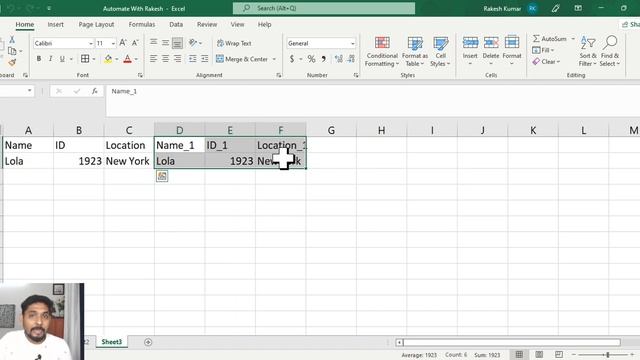Align text to the middle
Image resolution: width=640 pixels, height=360 pixels.
click(x=165, y=42)
